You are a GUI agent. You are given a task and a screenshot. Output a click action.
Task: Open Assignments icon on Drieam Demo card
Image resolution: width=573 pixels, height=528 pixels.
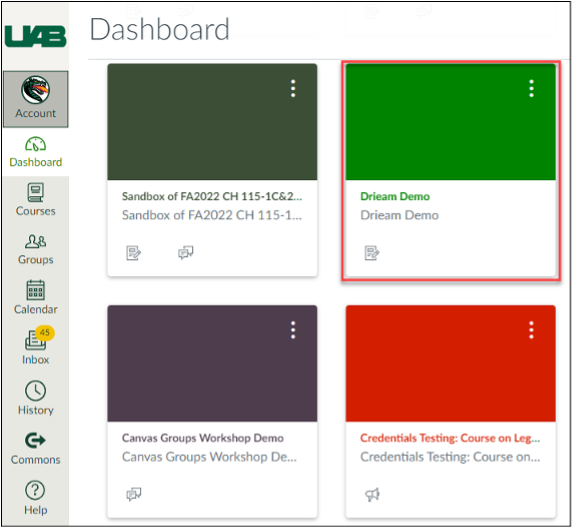click(x=372, y=252)
